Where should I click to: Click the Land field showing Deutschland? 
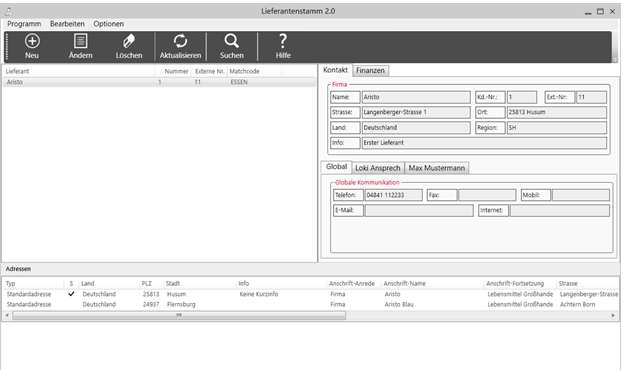[x=416, y=128]
